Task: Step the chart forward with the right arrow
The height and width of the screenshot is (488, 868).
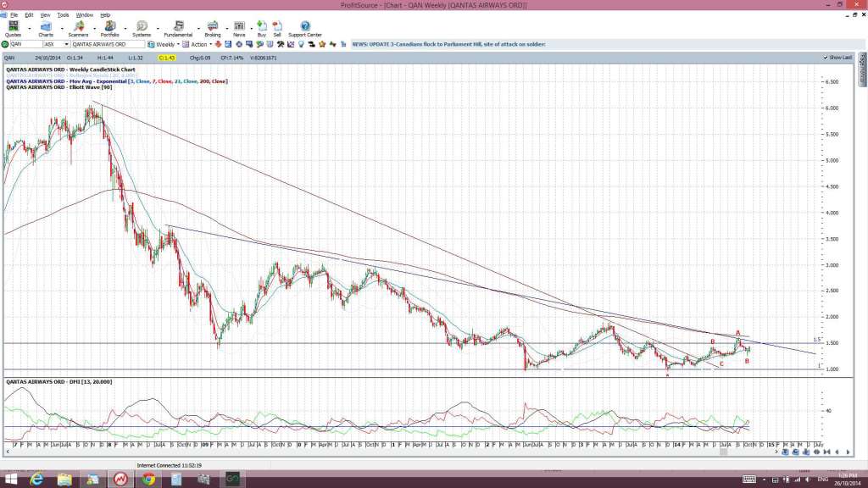Action: [x=848, y=452]
